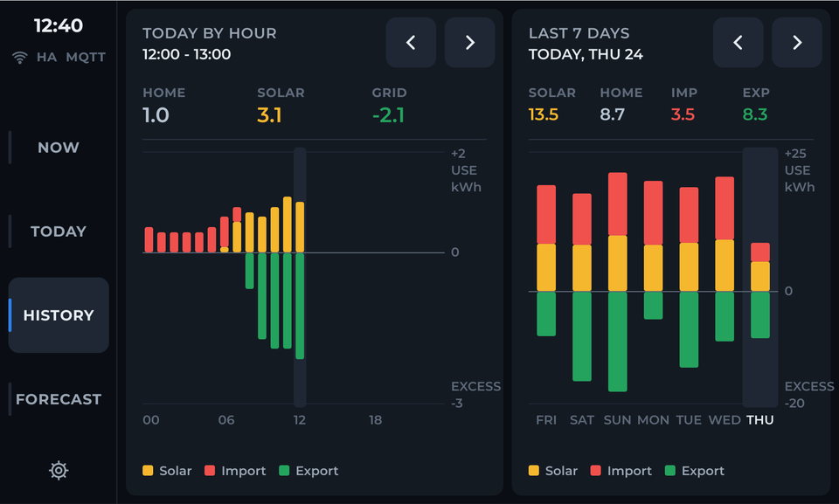This screenshot has width=839, height=504.
Task: Select the SUN bar in the 7-day chart
Action: (x=618, y=282)
